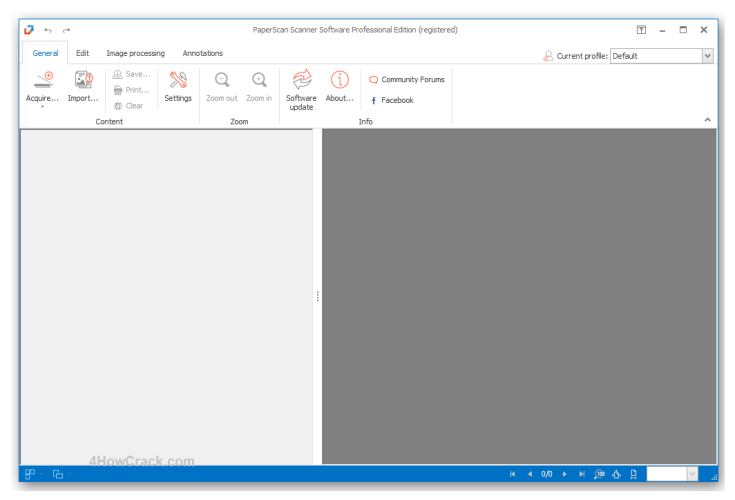
Task: Click the fit-width page icon in status bar
Action: tap(634, 474)
